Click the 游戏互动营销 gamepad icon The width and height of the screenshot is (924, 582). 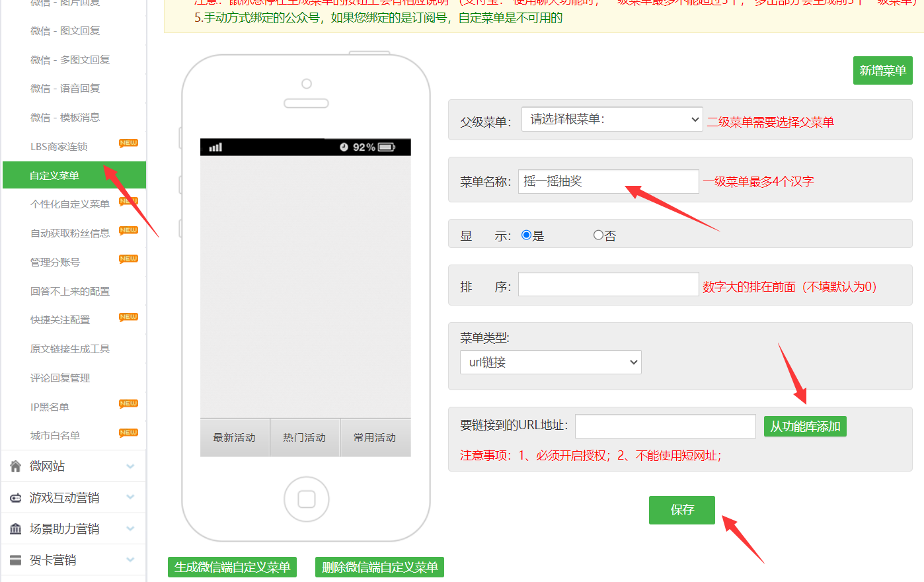tap(16, 498)
